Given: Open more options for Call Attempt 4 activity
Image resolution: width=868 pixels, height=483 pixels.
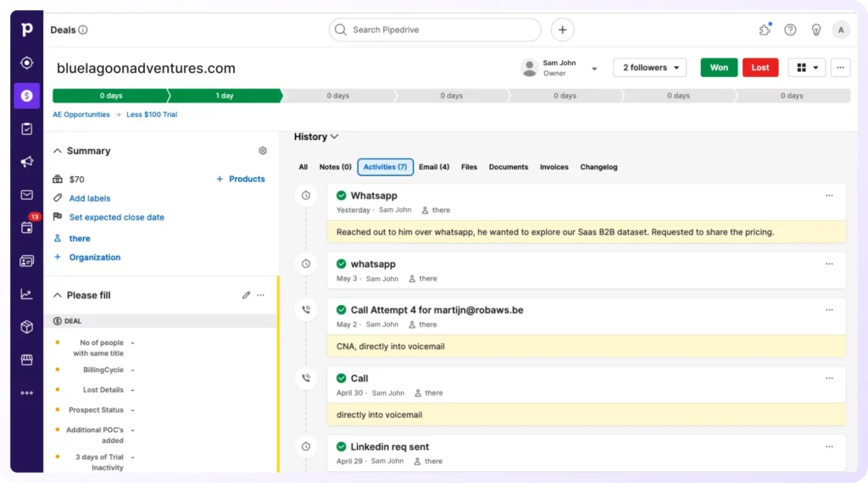Looking at the screenshot, I should (829, 310).
